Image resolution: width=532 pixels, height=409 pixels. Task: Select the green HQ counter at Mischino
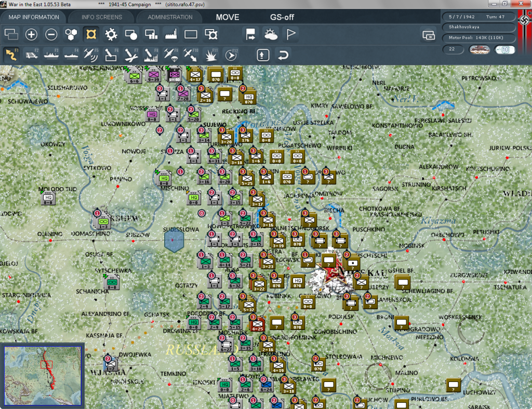coord(164,179)
